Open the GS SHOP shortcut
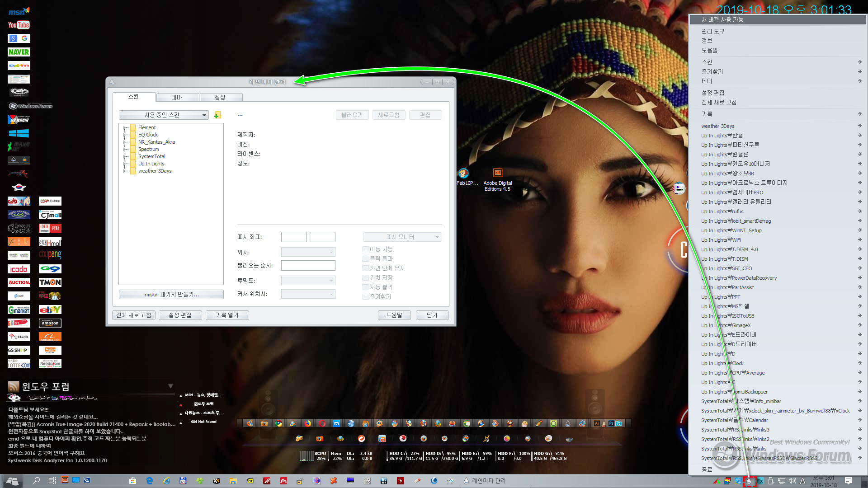Screen dimensions: 868x488 click(19, 350)
